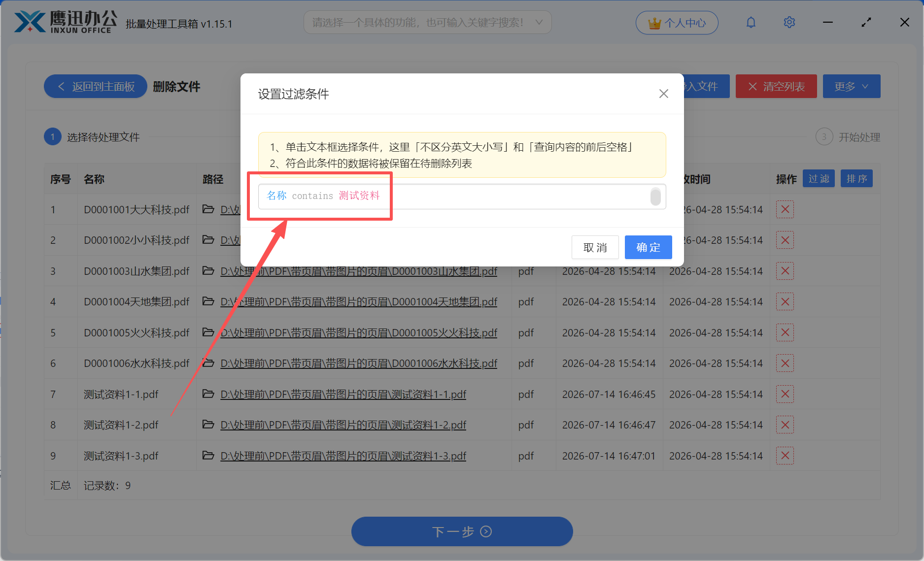Click the 记录数: 9 summary cell
The height and width of the screenshot is (561, 924).
coord(107,486)
